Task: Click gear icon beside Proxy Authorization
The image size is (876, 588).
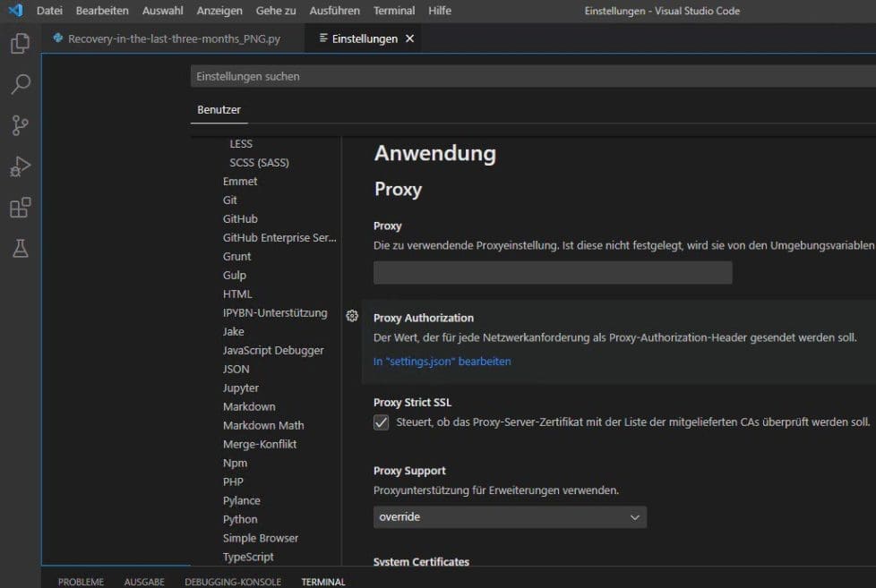Action: coord(352,316)
